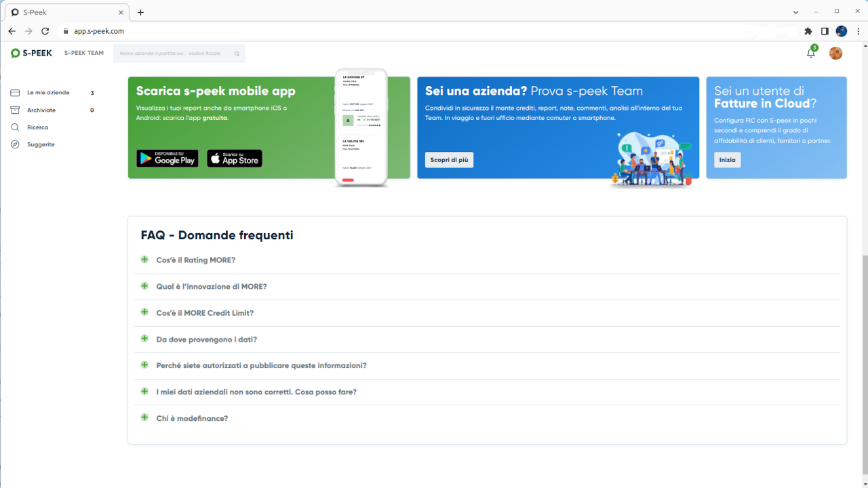Expand 'Cos'è il MORE Credit Limit?' plus icon
This screenshot has width=868, height=488.
tap(144, 312)
